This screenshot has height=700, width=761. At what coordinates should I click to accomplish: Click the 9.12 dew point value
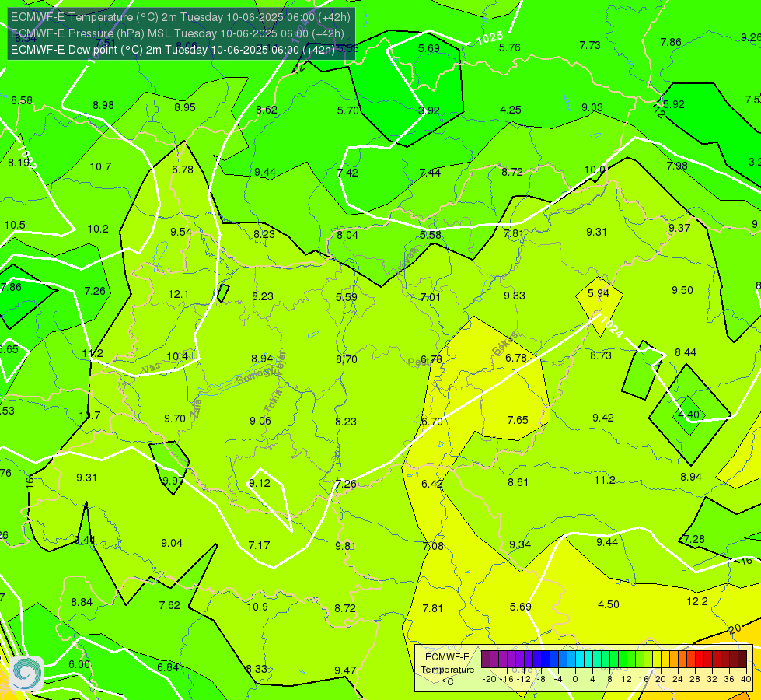260,483
